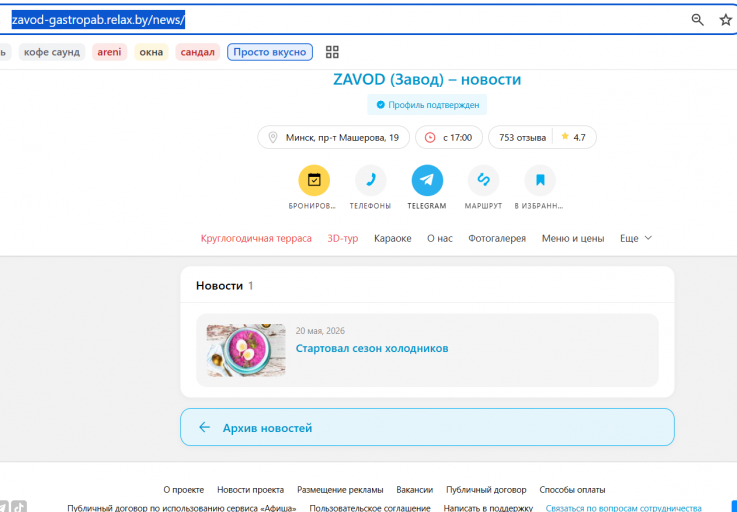Open news Стартовал сезон холодников
This screenshot has width=737, height=512.
(x=372, y=348)
